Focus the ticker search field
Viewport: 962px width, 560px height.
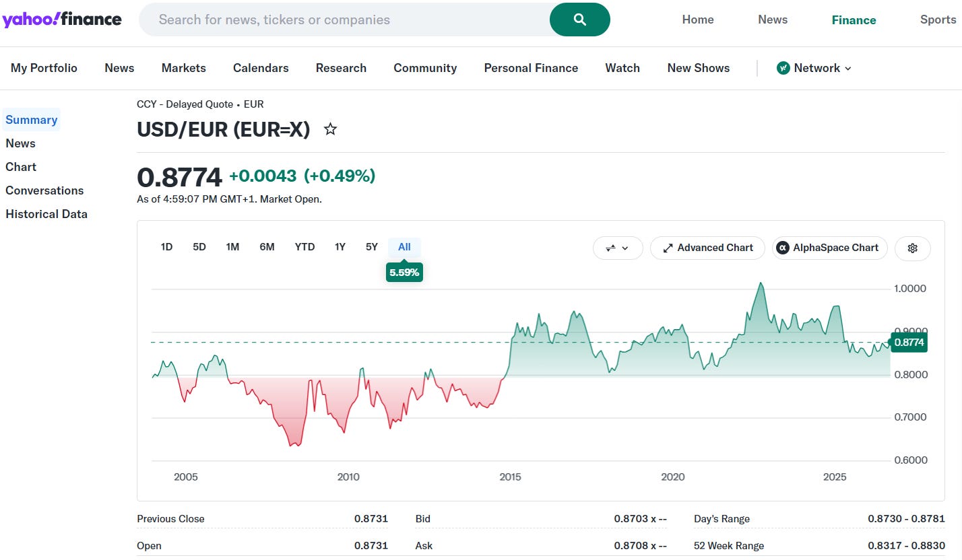click(x=344, y=20)
